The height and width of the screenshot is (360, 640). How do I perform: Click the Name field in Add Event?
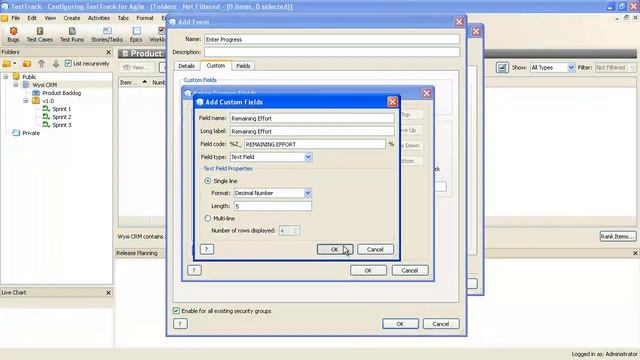point(331,39)
